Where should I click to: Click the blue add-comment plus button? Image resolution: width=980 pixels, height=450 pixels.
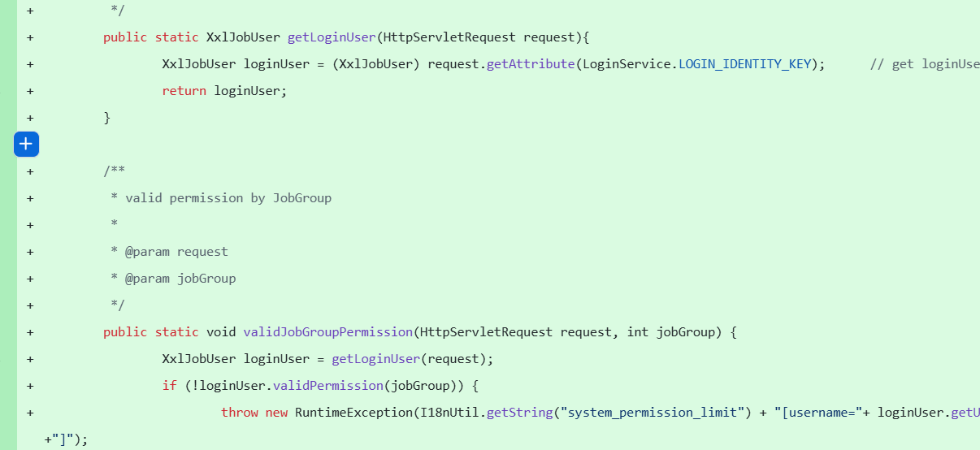[26, 144]
